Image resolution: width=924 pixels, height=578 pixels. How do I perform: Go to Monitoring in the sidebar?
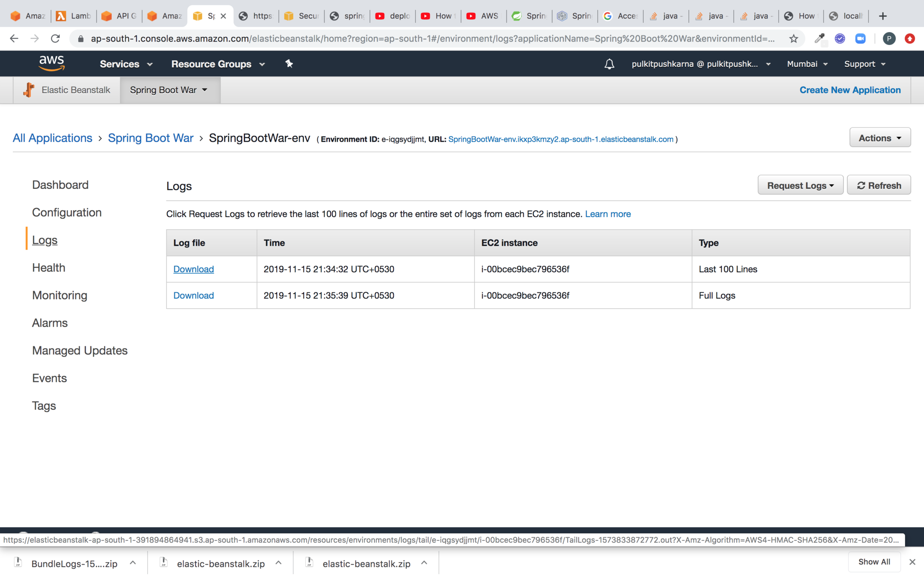click(x=59, y=295)
